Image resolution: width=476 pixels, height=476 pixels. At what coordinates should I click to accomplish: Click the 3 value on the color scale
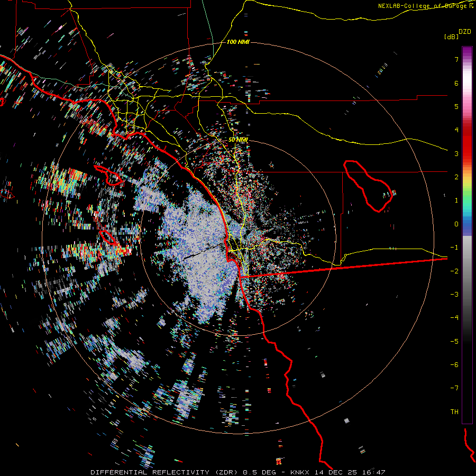(x=456, y=153)
